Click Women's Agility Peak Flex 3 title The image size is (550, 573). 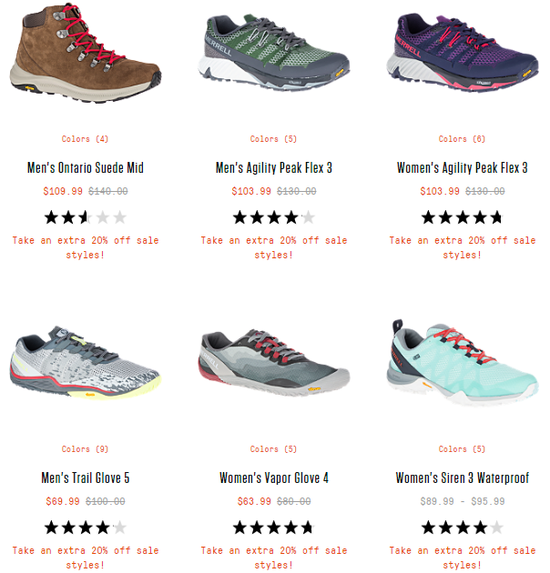462,168
